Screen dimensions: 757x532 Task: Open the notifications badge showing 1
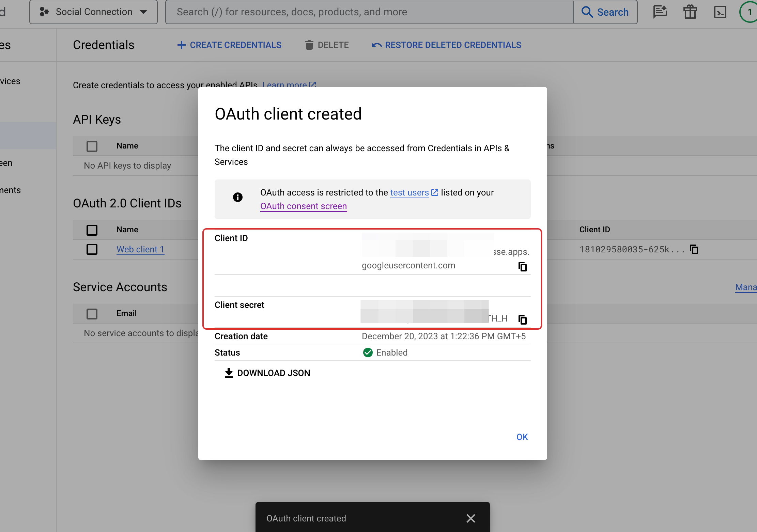[749, 12]
